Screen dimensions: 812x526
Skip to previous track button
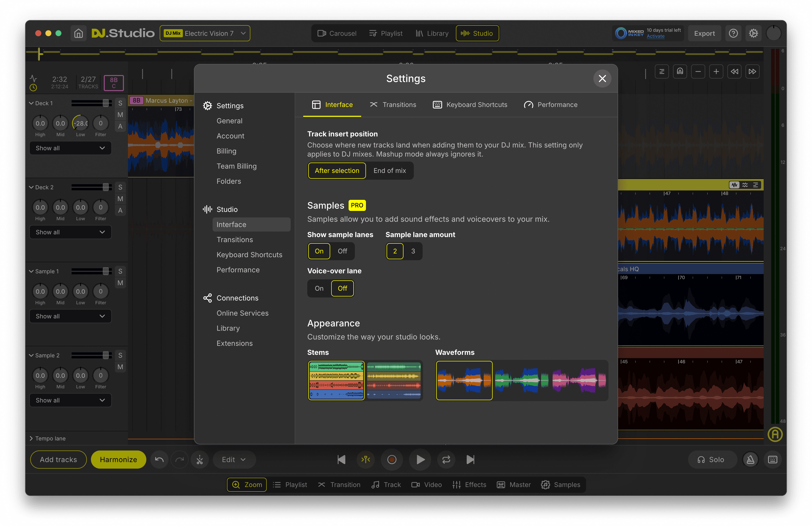341,460
